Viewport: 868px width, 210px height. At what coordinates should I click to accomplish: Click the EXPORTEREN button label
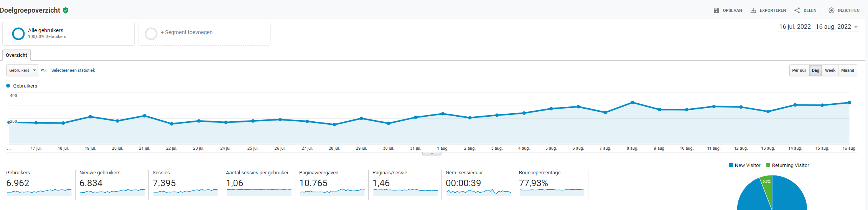pyautogui.click(x=772, y=10)
